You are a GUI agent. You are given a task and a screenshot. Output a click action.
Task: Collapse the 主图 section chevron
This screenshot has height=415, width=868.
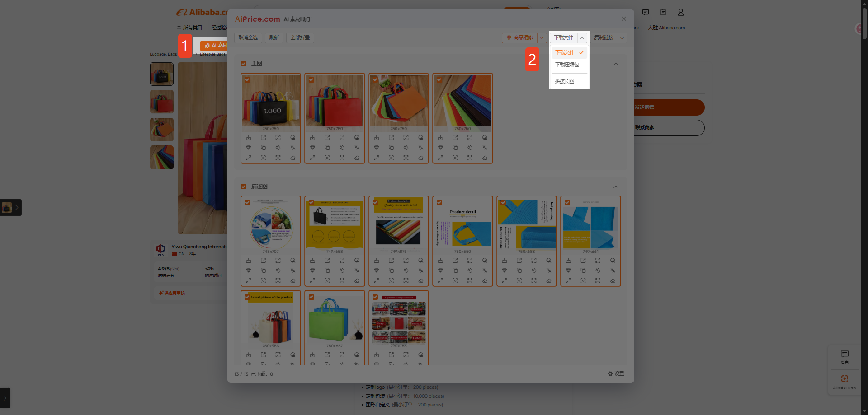616,64
